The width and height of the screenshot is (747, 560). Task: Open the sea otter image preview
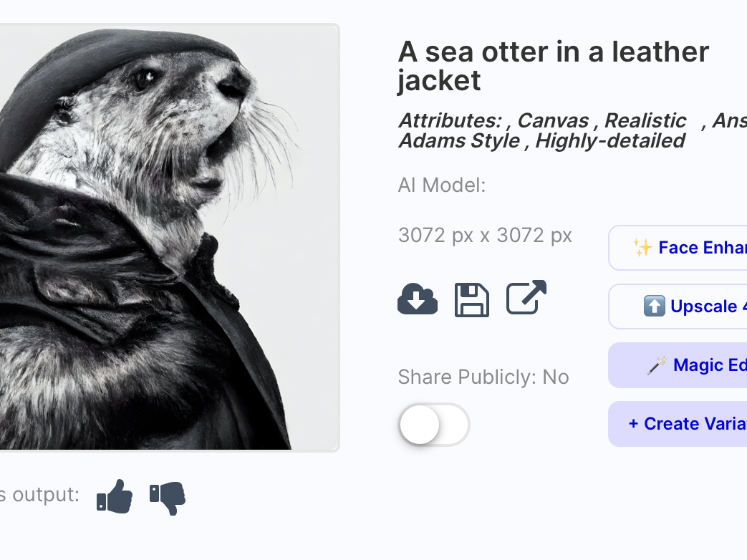pos(169,238)
